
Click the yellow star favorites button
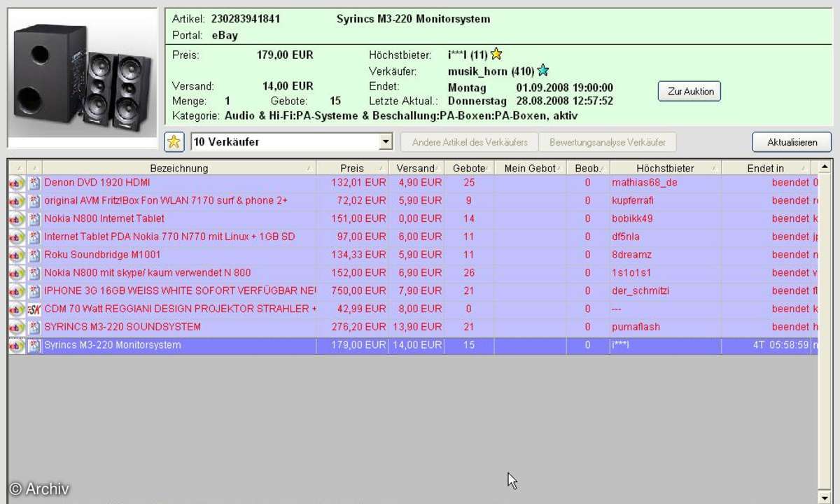click(x=174, y=142)
